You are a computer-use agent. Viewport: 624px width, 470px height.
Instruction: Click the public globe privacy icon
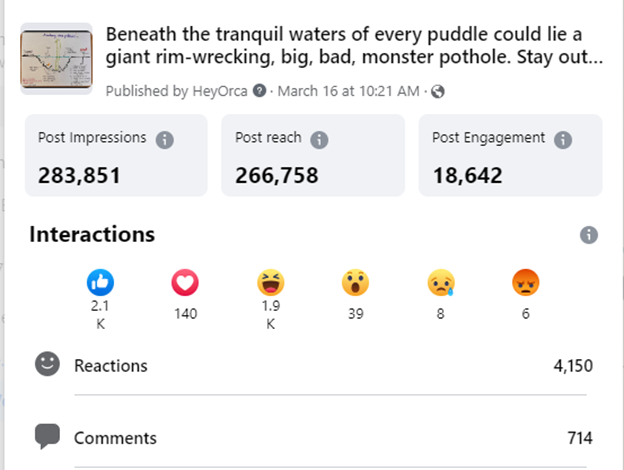point(437,91)
